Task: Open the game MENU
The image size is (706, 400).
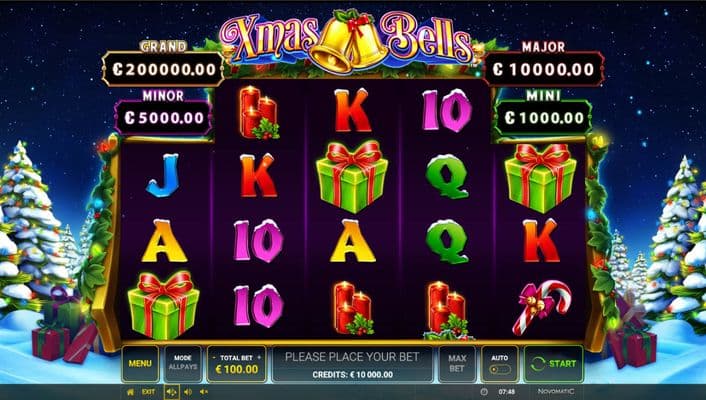Action: click(140, 364)
